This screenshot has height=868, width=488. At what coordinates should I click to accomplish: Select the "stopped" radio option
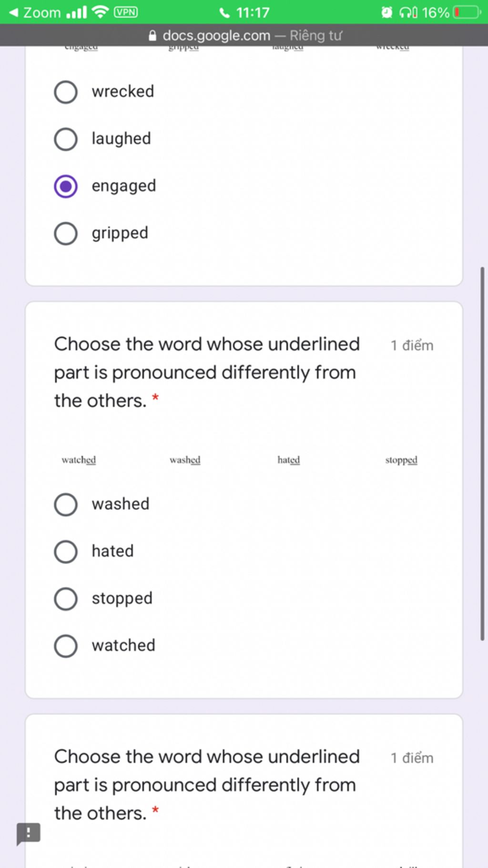[66, 599]
